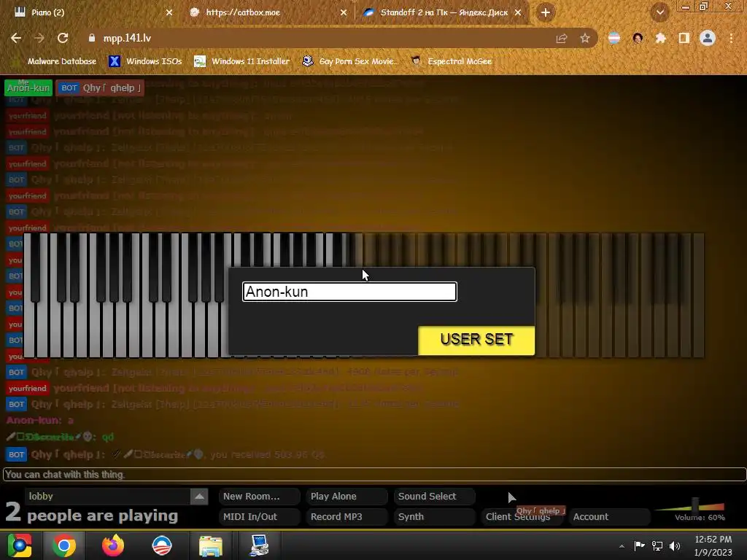Viewport: 747px width, 560px height.
Task: Open a new browser tab
Action: [546, 12]
